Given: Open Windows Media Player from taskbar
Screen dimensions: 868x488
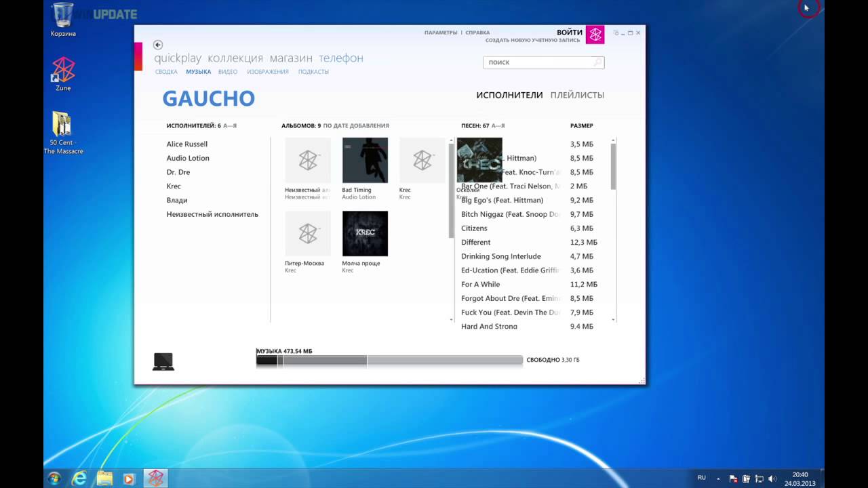Looking at the screenshot, I should click(129, 479).
